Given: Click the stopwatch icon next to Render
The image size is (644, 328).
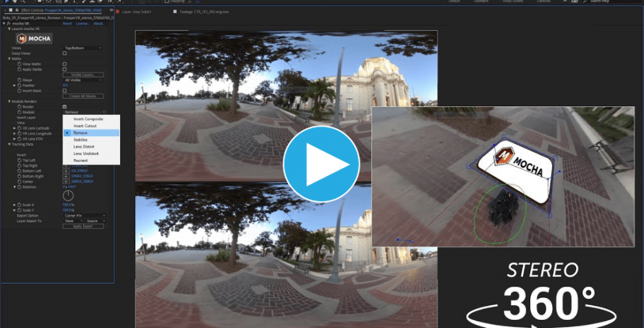Looking at the screenshot, I should point(19,107).
